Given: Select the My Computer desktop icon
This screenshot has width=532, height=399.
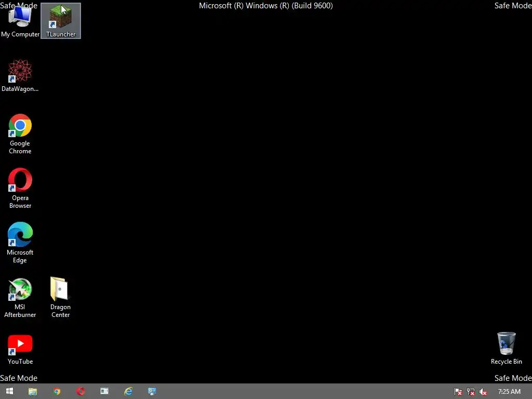Looking at the screenshot, I should (20, 21).
